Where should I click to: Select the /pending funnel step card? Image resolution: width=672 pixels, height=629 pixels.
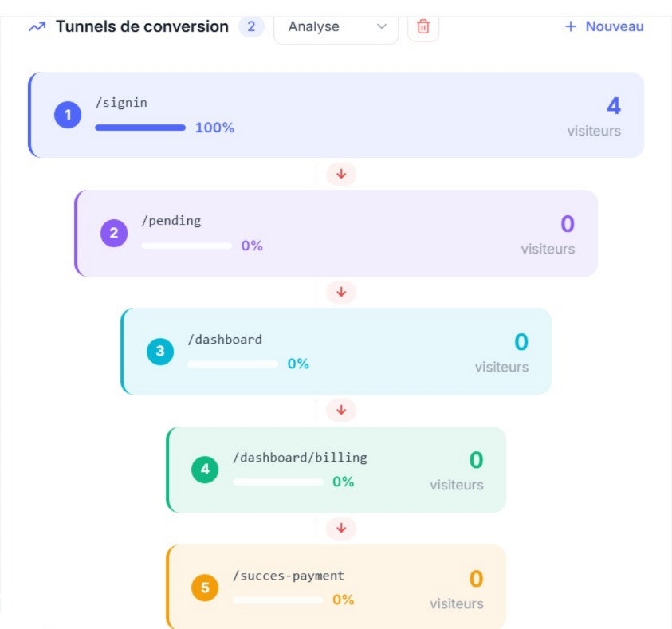(335, 232)
